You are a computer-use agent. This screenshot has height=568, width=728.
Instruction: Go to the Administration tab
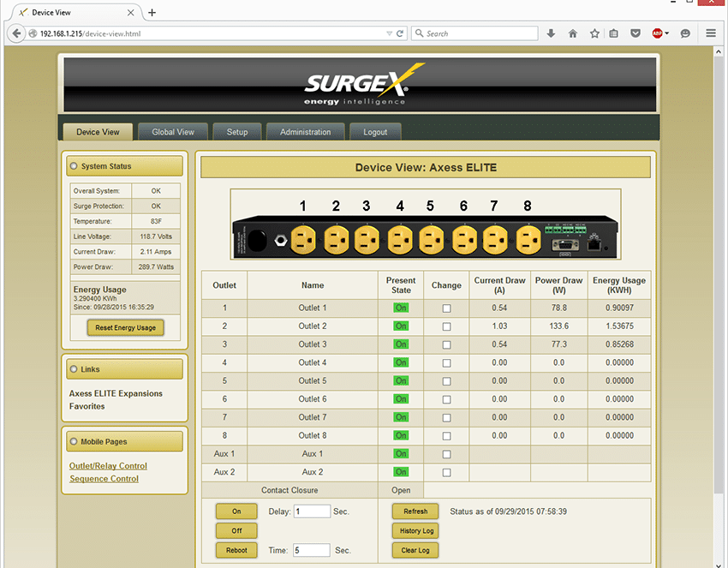click(306, 132)
